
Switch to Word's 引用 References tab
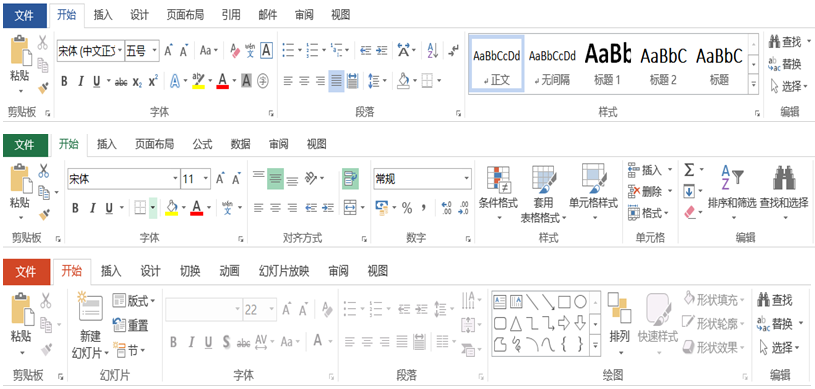(x=231, y=15)
